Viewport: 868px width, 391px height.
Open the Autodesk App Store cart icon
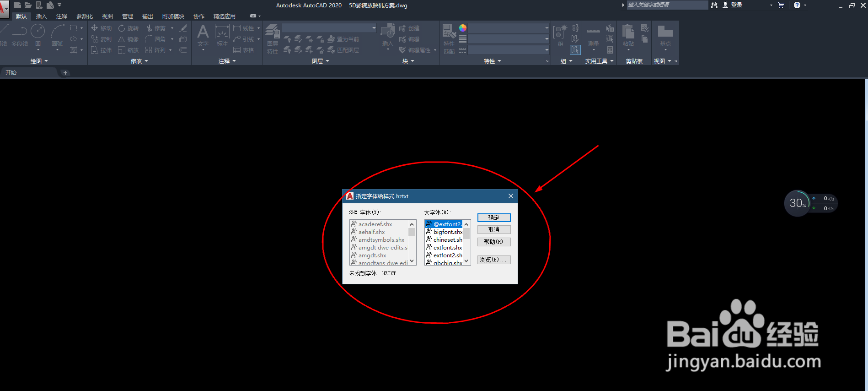tap(781, 5)
